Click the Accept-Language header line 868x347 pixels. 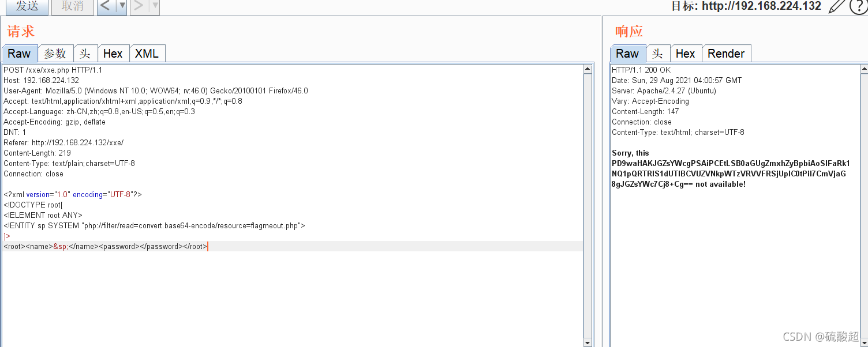tap(99, 111)
